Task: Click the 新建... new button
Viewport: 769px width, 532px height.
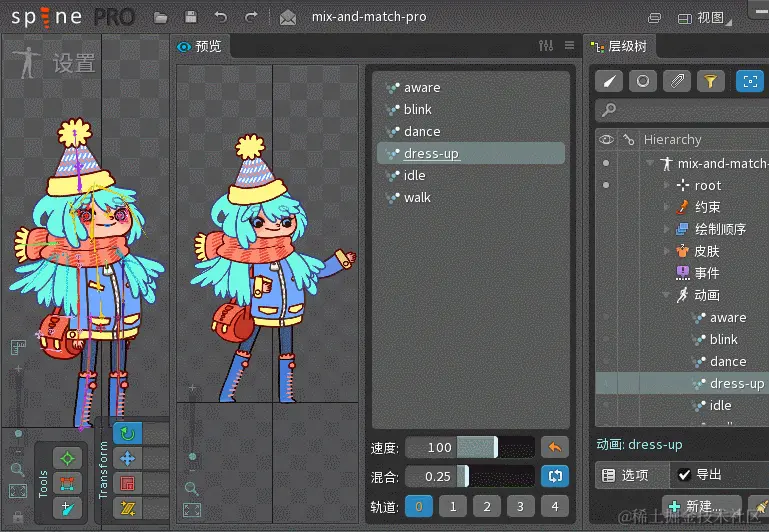Action: [701, 506]
